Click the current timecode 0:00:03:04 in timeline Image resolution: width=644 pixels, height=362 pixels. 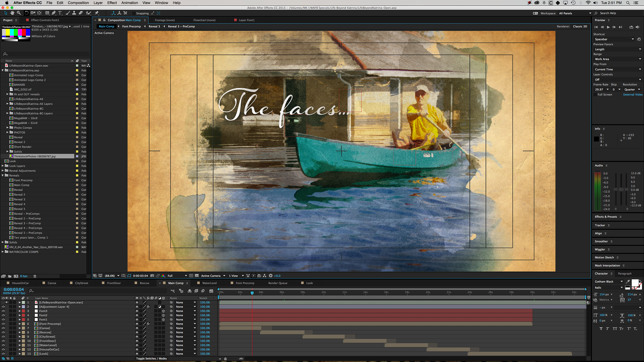(14, 290)
